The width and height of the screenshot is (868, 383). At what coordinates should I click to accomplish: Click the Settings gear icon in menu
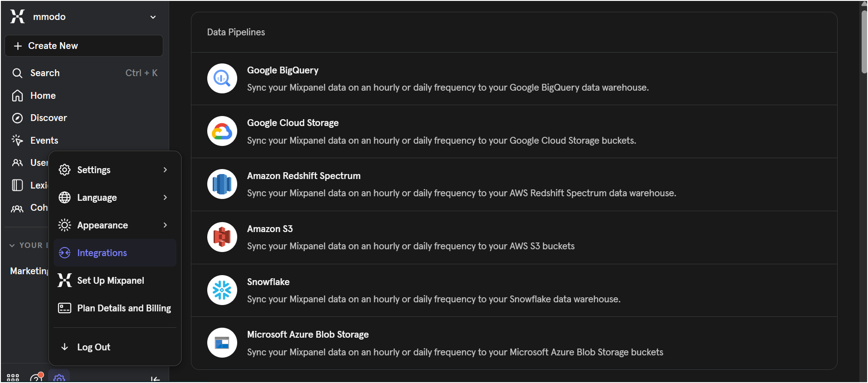[65, 170]
